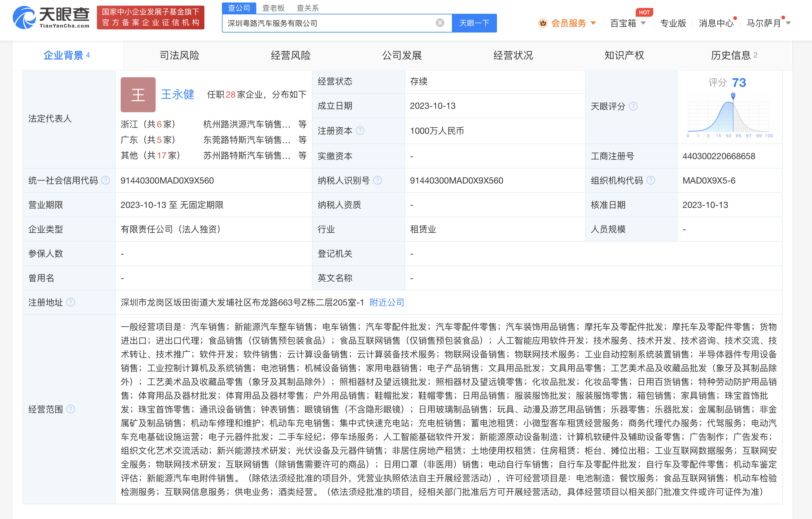Click the 等 beside 杭州路洪源汽车销售

coord(302,124)
